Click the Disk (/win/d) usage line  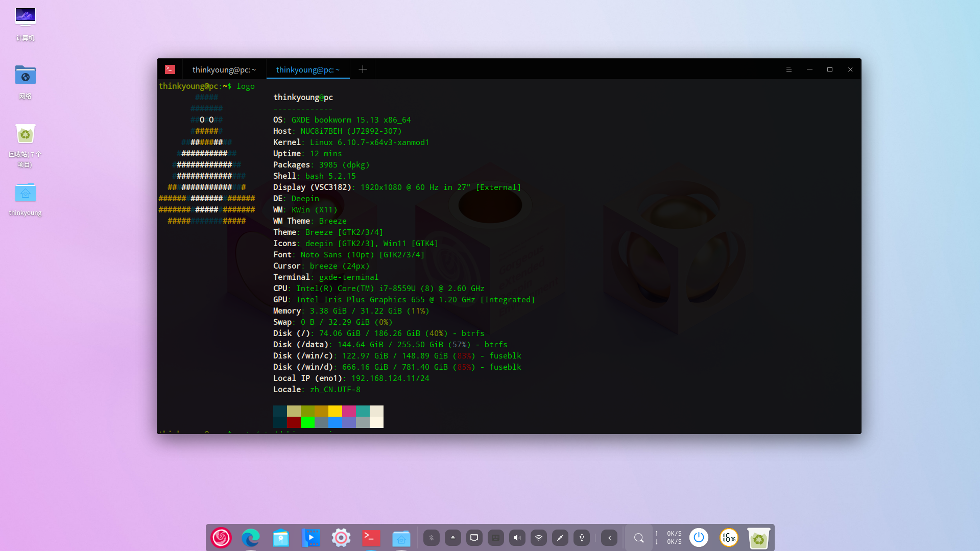pos(397,367)
